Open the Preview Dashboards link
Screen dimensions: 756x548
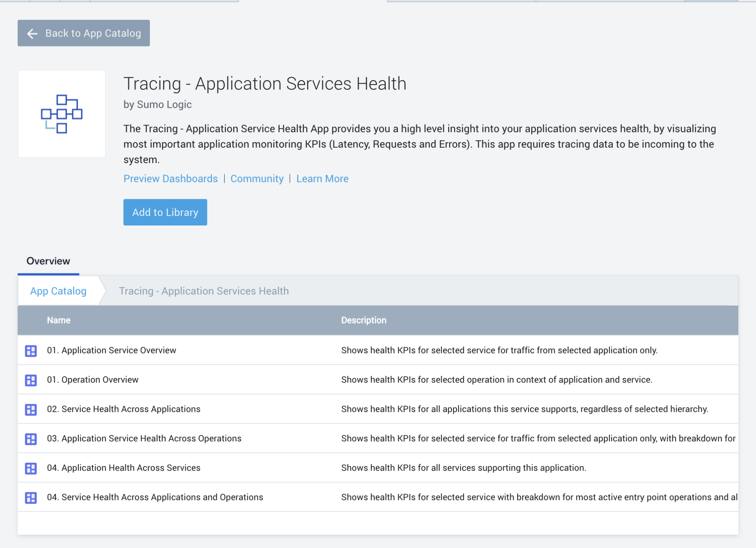pos(171,179)
